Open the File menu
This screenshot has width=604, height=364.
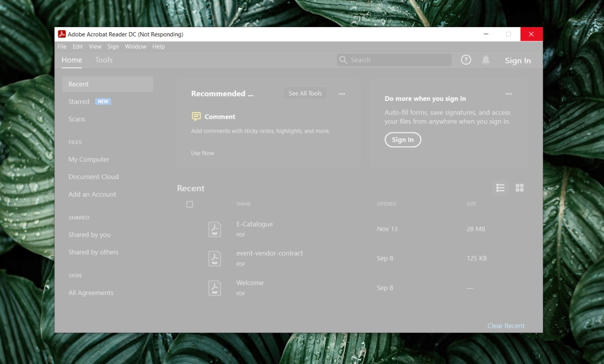pos(62,46)
